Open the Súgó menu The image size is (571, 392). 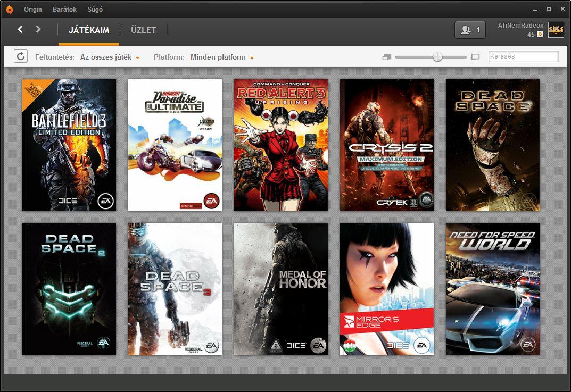pos(95,10)
